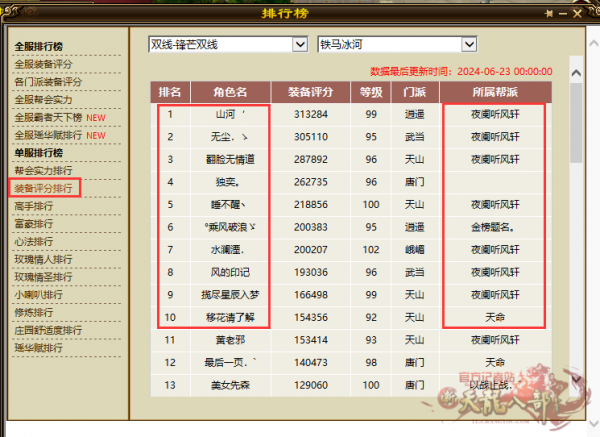Click the 角色名 column header
This screenshot has height=437, width=600.
tap(230, 92)
